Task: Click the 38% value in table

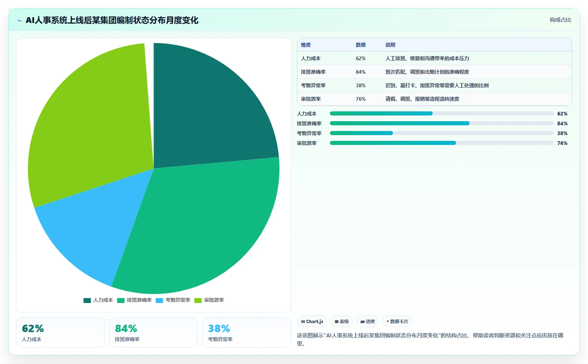Action: [x=361, y=86]
